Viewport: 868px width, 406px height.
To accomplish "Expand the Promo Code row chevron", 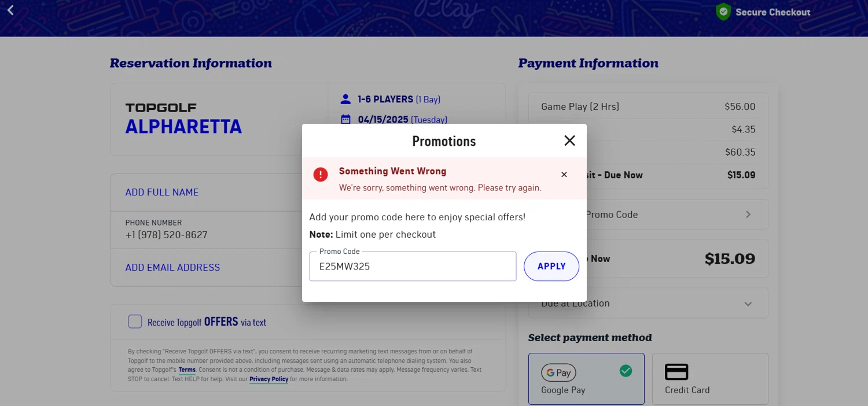I will (748, 215).
